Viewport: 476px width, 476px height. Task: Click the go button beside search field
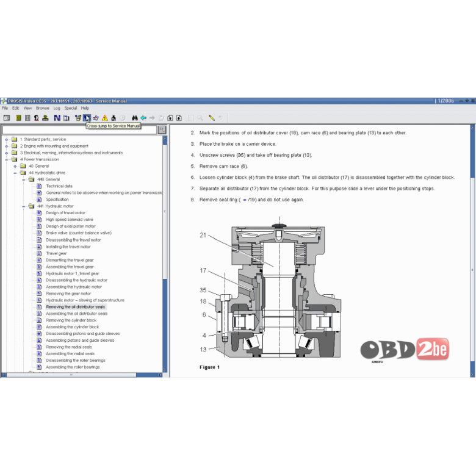point(162,130)
